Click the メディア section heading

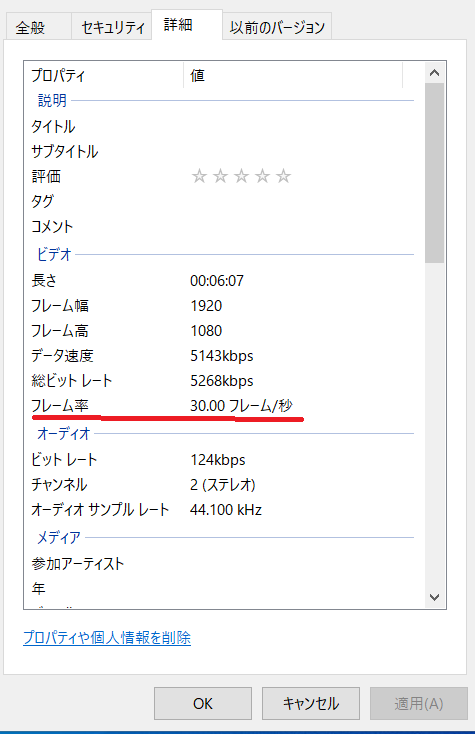(x=58, y=537)
